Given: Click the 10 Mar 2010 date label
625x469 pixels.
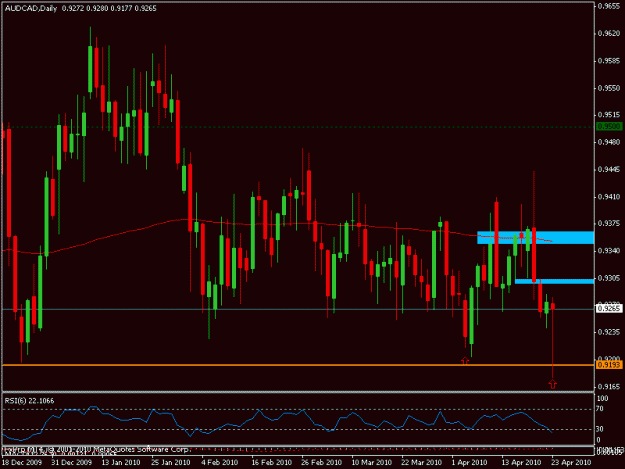Looking at the screenshot, I should click(371, 463).
